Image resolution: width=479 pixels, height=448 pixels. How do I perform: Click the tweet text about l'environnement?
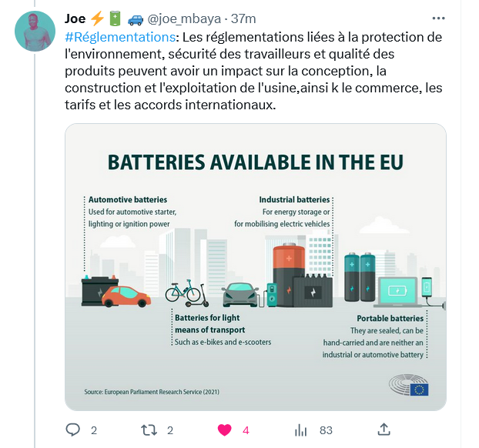253,71
